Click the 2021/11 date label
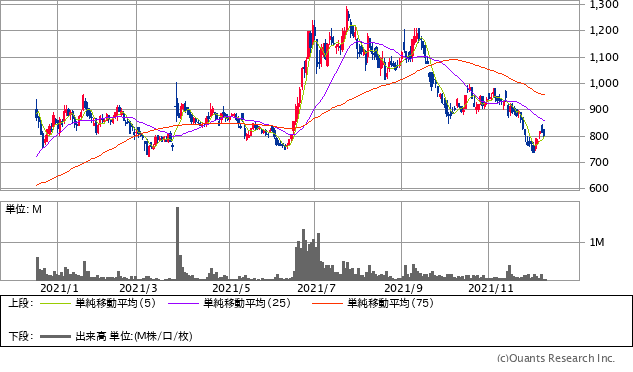The width and height of the screenshot is (633, 372). point(490,288)
